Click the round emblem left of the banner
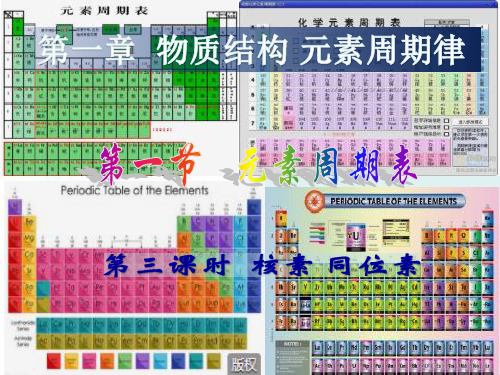Image resolution: width=500 pixels, height=375 pixels. point(314,201)
